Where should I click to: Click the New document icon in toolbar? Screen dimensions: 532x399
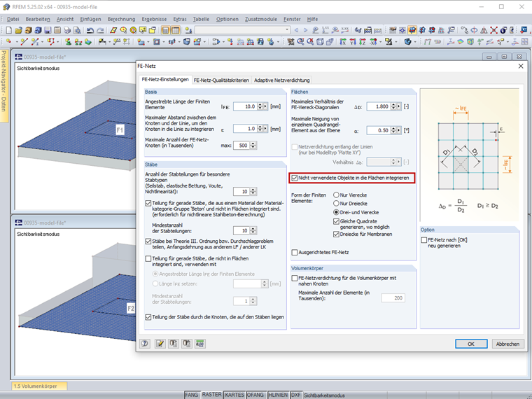coord(8,30)
